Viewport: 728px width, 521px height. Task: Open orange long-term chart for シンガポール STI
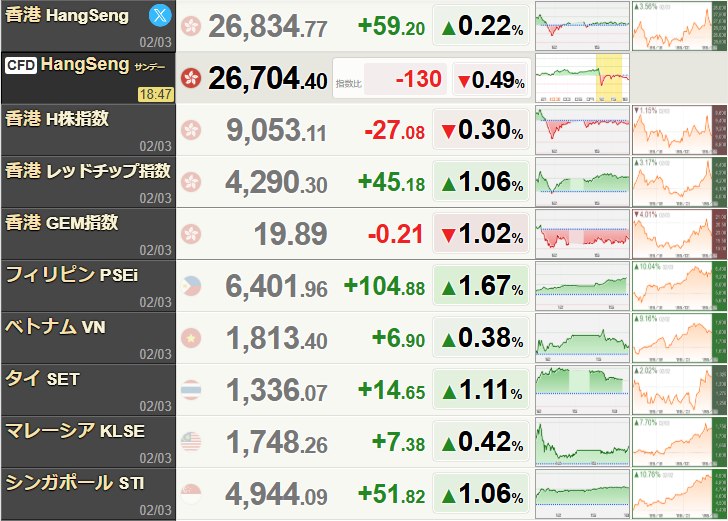click(x=679, y=494)
